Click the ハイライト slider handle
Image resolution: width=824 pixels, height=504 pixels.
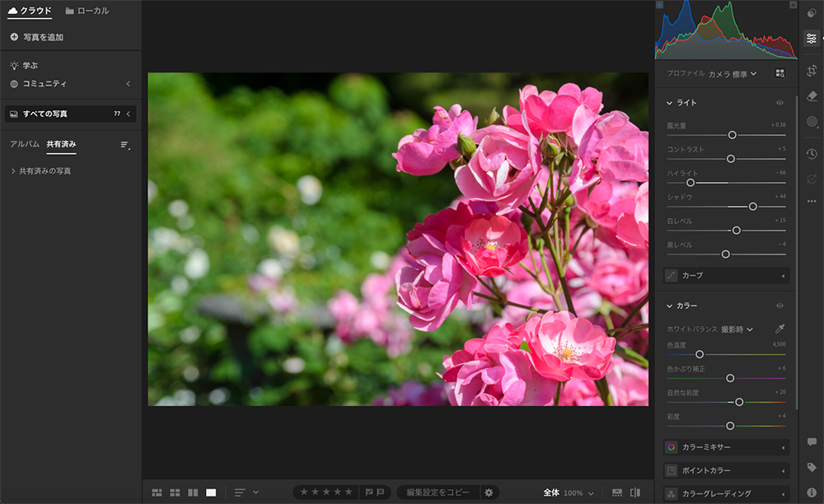point(691,183)
